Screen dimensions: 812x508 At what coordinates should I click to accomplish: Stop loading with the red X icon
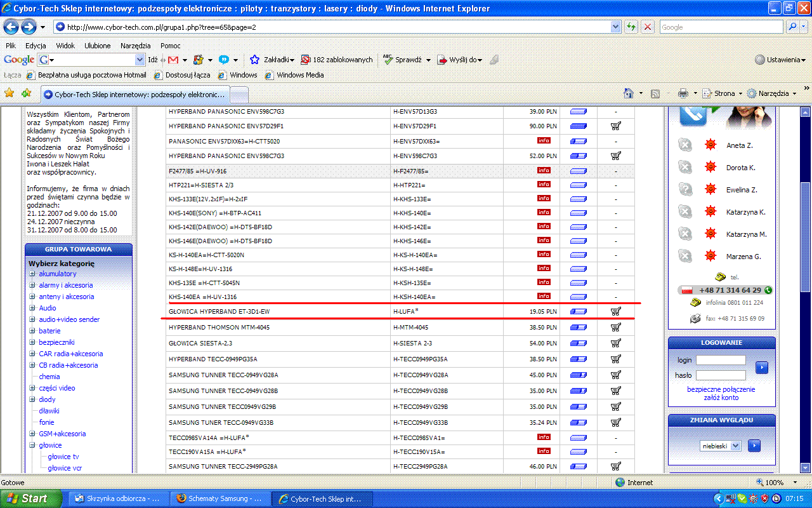point(648,27)
